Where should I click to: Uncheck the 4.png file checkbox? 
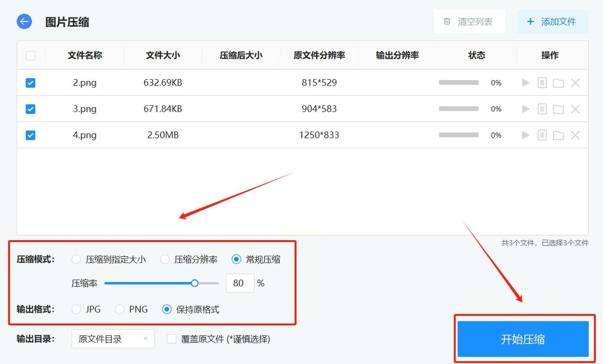[x=31, y=135]
